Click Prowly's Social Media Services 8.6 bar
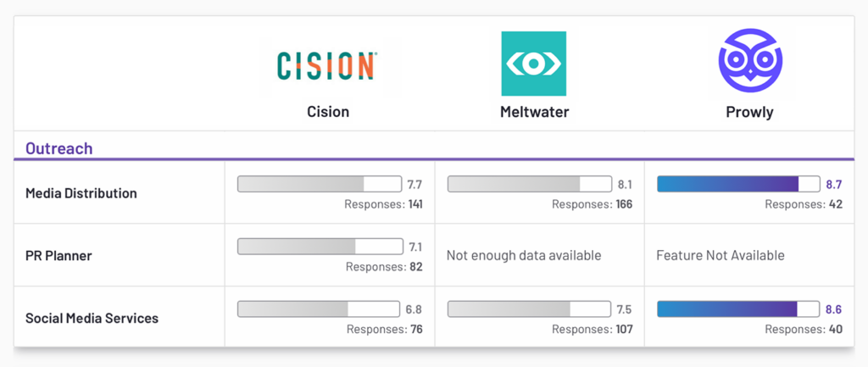The image size is (868, 367). pyautogui.click(x=738, y=309)
